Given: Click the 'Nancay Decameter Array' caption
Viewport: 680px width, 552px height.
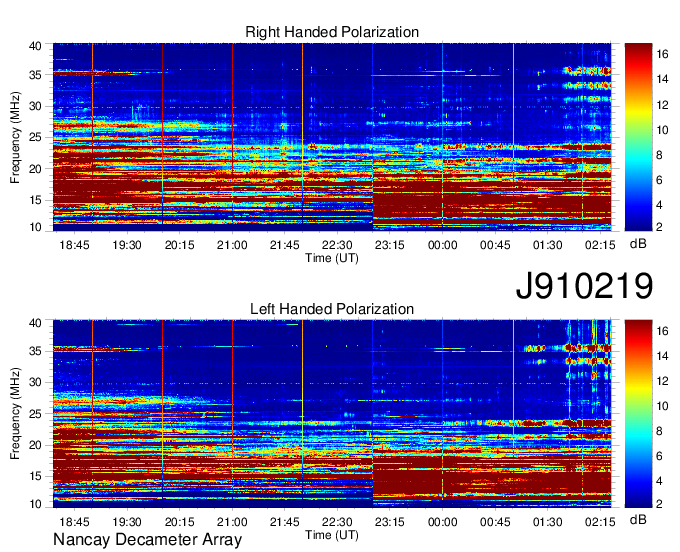Looking at the screenshot, I should coord(147,540).
